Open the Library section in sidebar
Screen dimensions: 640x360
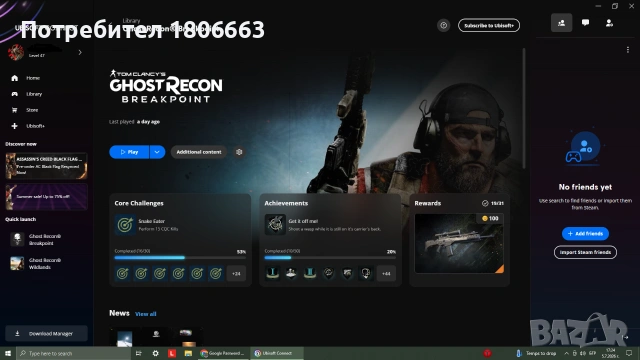(x=34, y=94)
